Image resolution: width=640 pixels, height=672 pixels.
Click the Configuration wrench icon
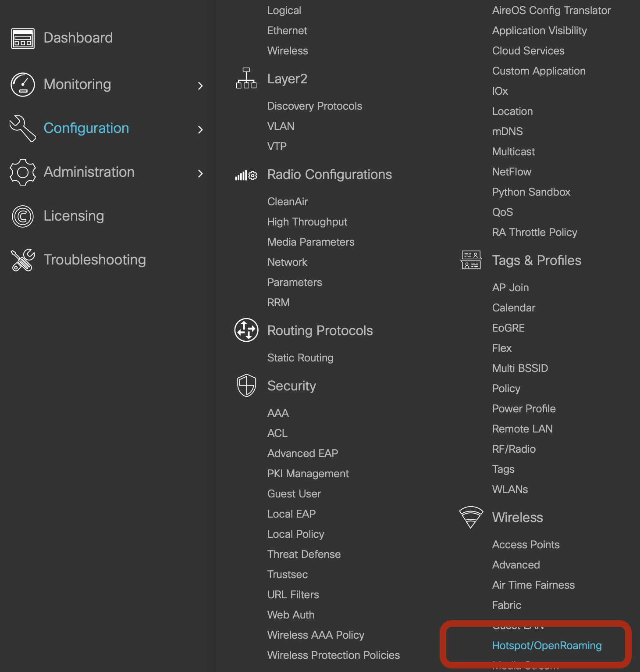tap(23, 129)
